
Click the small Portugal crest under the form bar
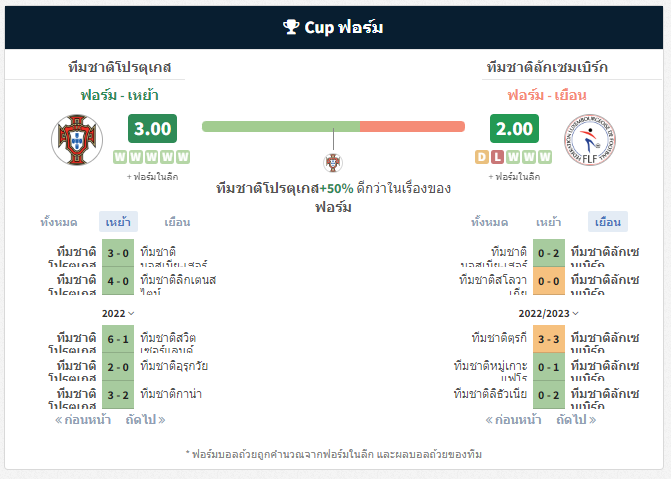coord(333,163)
